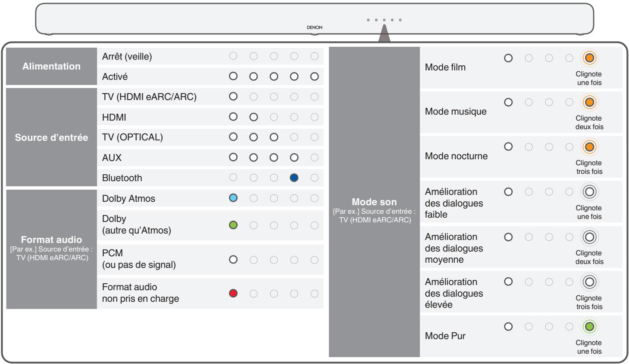Click the TV (OPTICAL) row label
The width and height of the screenshot is (629, 364).
click(132, 137)
